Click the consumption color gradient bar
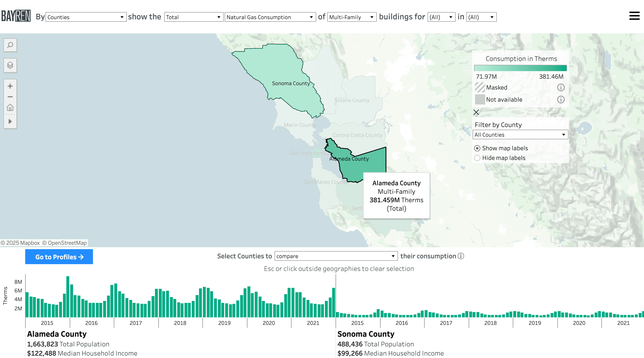This screenshot has height=358, width=644. click(520, 68)
